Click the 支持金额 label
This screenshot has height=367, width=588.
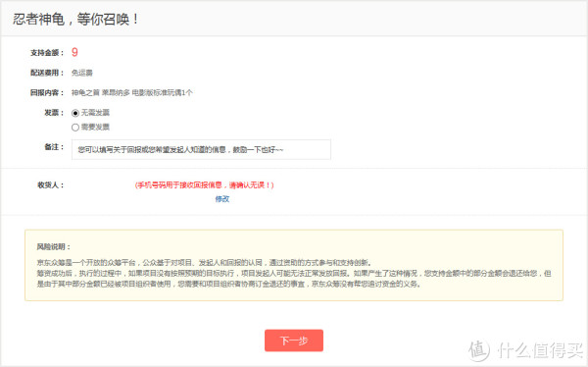click(x=47, y=53)
